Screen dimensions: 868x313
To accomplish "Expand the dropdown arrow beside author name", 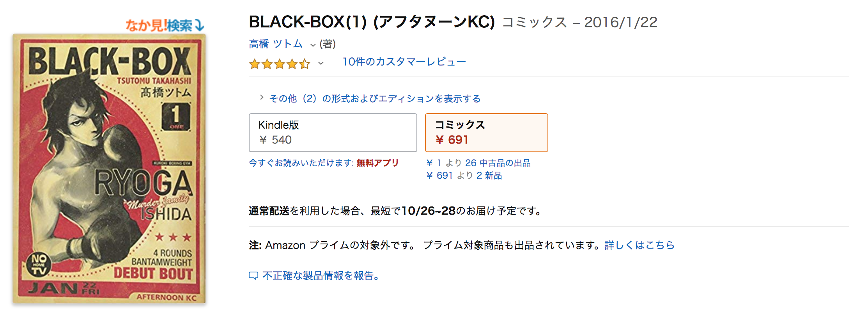I will (x=313, y=45).
